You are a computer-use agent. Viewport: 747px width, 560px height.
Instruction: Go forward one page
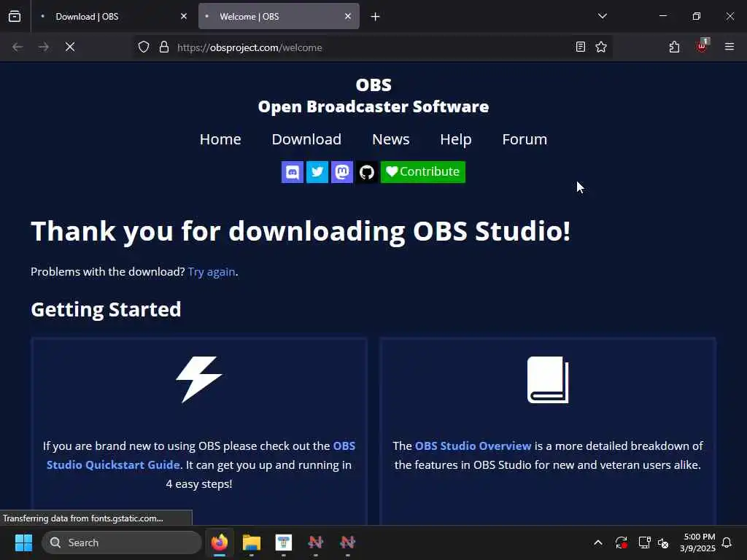pos(44,47)
